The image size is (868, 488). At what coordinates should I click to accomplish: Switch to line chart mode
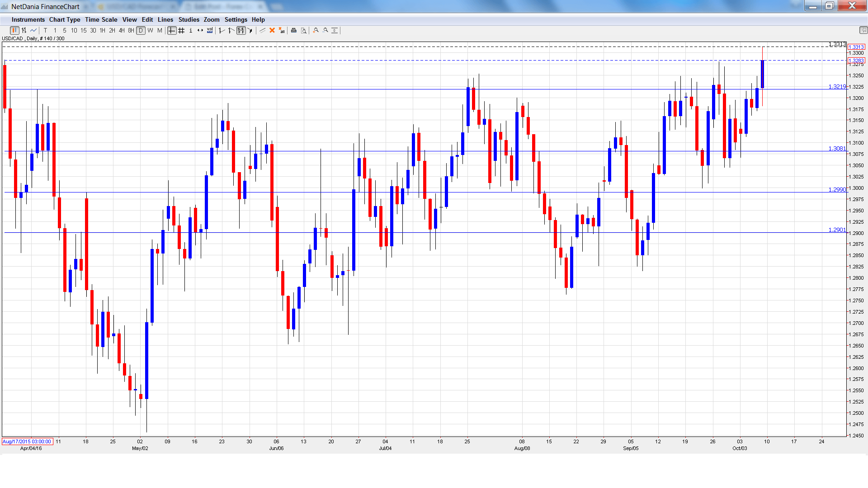(33, 30)
